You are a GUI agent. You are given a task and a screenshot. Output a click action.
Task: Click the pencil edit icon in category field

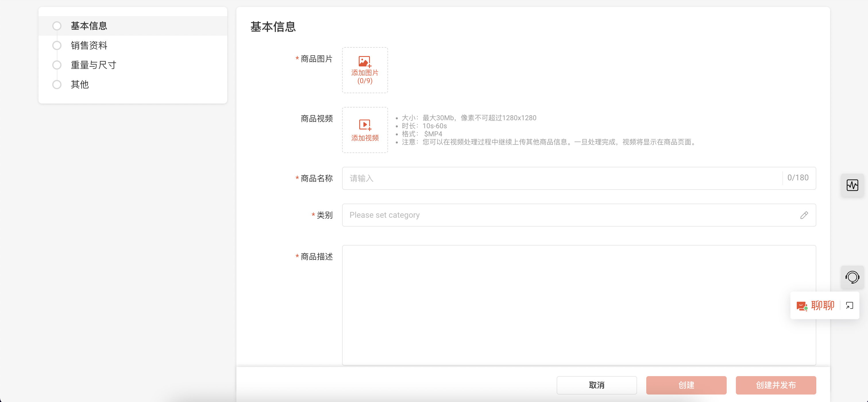pos(804,215)
